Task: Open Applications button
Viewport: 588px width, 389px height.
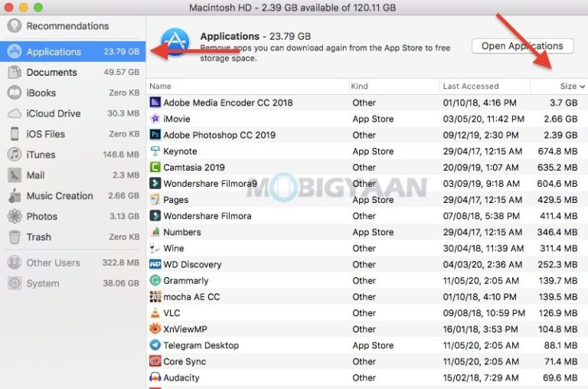Action: pyautogui.click(x=522, y=46)
